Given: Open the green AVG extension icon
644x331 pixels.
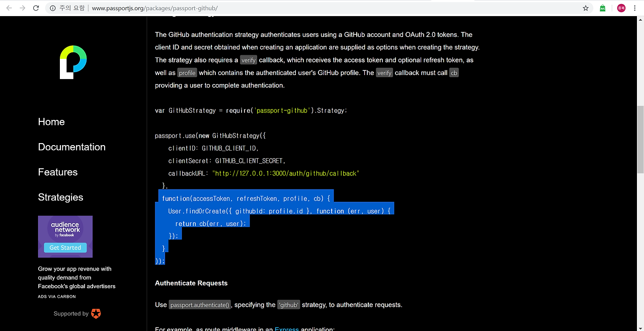Looking at the screenshot, I should tap(603, 8).
